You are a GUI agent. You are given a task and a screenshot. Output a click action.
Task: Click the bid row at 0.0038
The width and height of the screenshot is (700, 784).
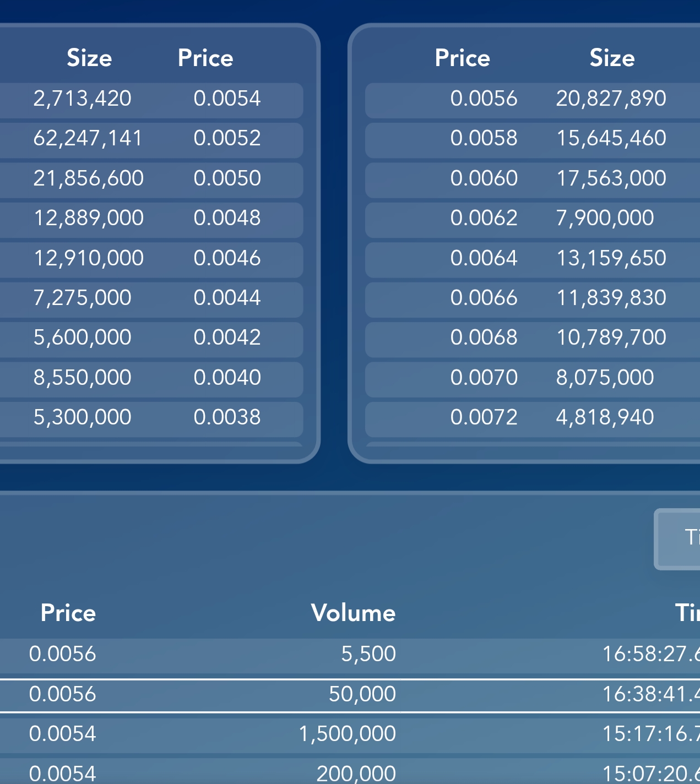point(151,420)
